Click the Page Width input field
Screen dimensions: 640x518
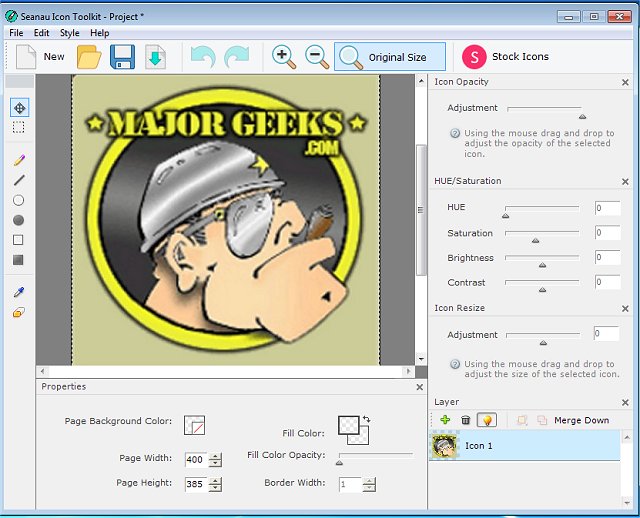[x=194, y=459]
